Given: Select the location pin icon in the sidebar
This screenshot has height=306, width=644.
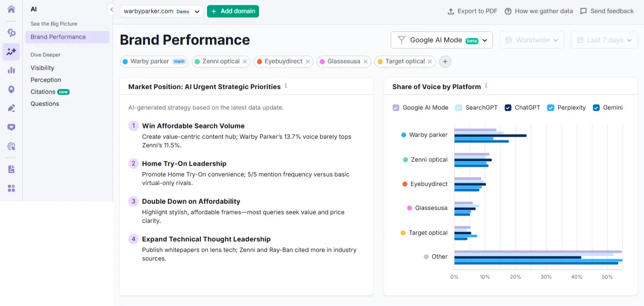Looking at the screenshot, I should click(x=10, y=89).
